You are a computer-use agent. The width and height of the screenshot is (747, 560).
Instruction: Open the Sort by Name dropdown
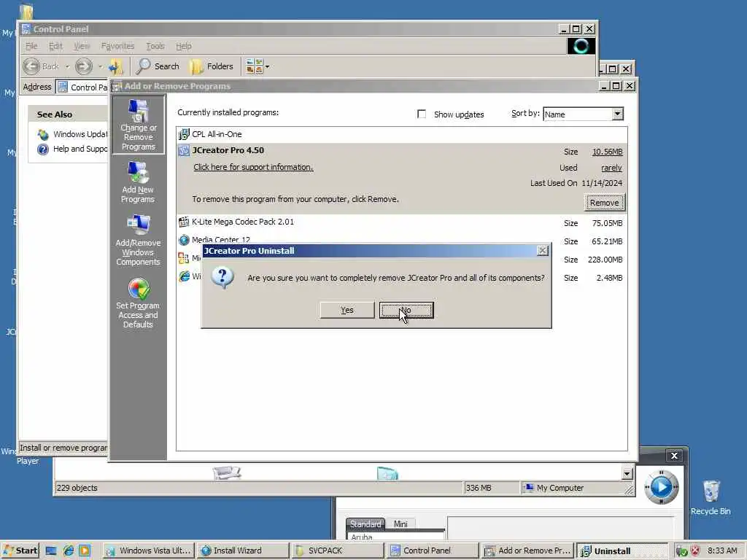pos(617,114)
